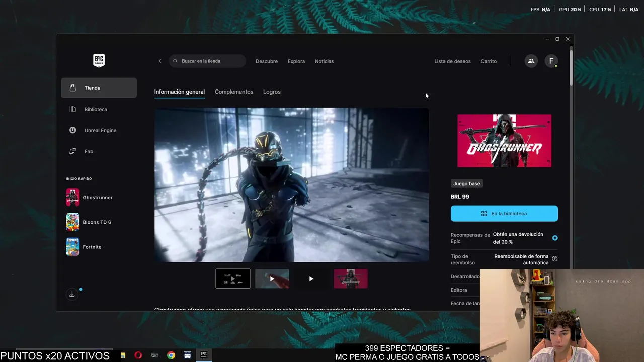Open the friends list icon
This screenshot has width=644, height=362.
pyautogui.click(x=531, y=61)
